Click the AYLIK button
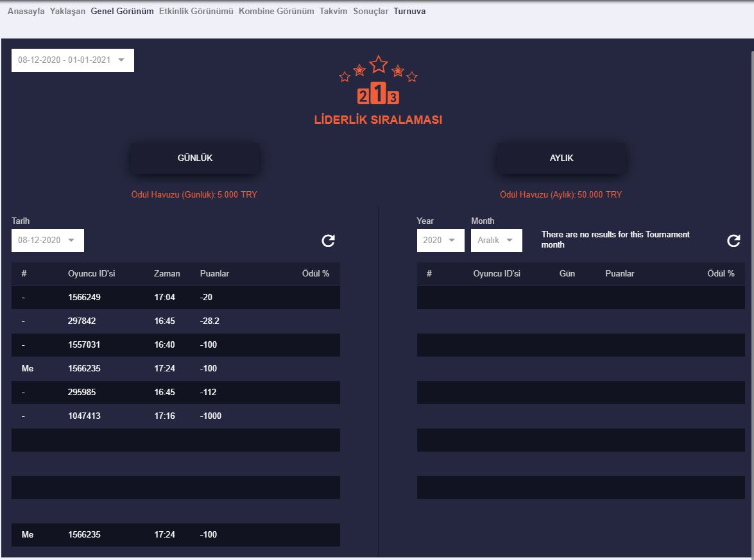Viewport: 754px width, 560px height. click(x=561, y=158)
